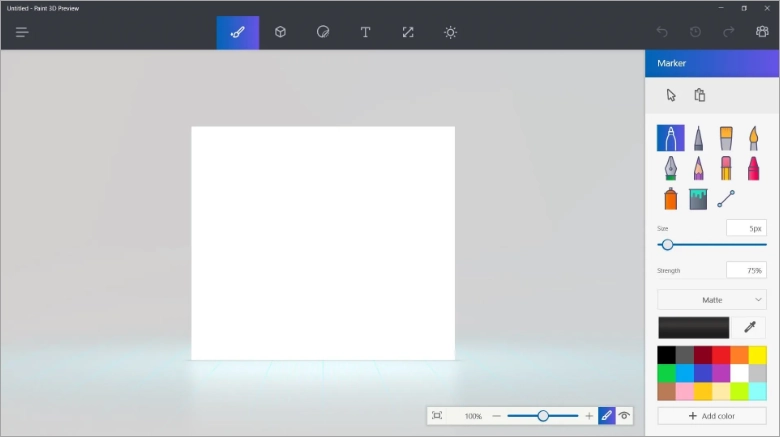Open the hamburger menu
This screenshot has width=780, height=437.
click(21, 32)
